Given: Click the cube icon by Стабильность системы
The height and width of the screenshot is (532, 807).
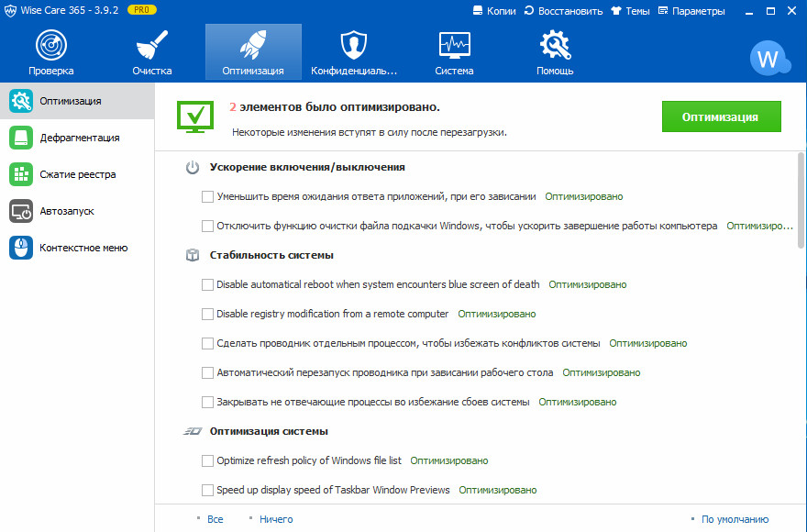Looking at the screenshot, I should [x=193, y=255].
